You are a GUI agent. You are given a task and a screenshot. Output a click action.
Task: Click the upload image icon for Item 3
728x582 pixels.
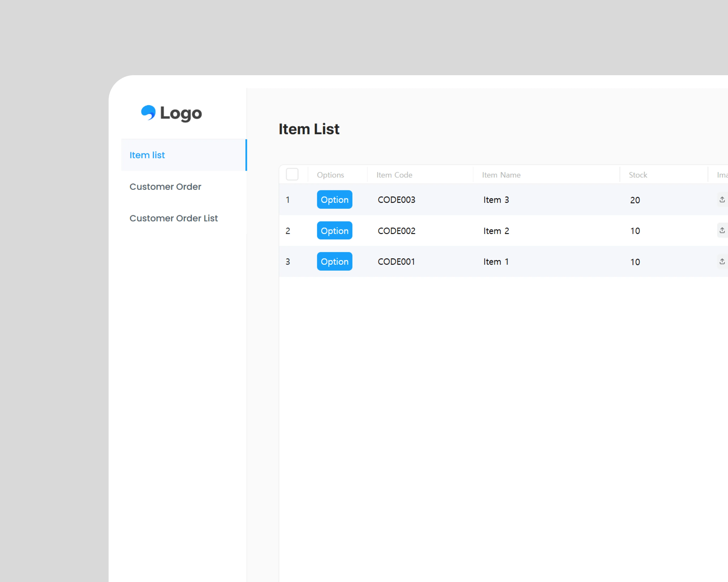coord(722,200)
